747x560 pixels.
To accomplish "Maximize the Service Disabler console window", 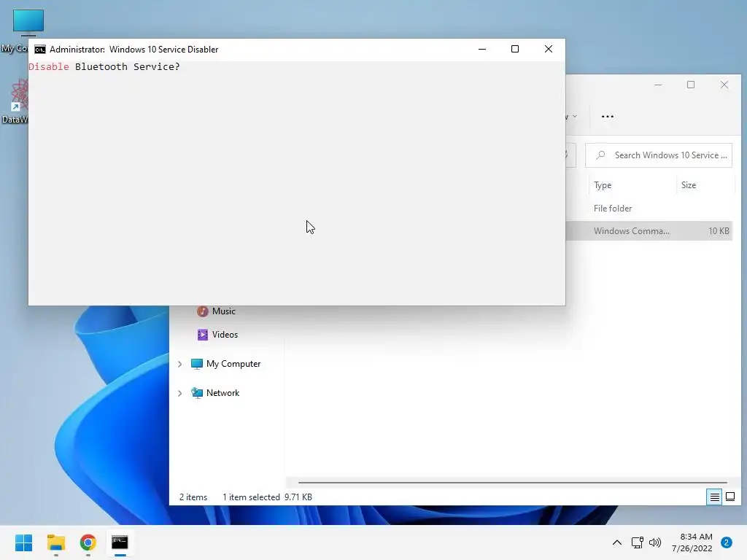I will click(x=515, y=49).
